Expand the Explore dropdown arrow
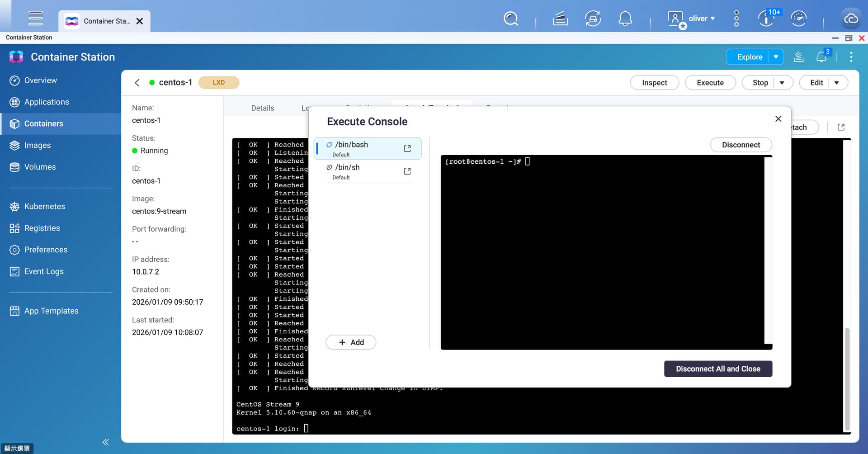Image resolution: width=868 pixels, height=454 pixels. [x=776, y=57]
